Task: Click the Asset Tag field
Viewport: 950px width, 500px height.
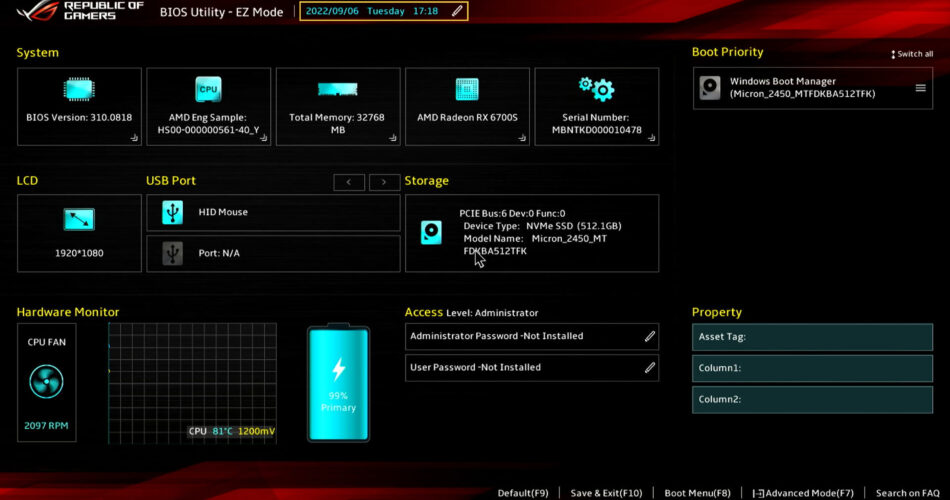Action: [812, 337]
